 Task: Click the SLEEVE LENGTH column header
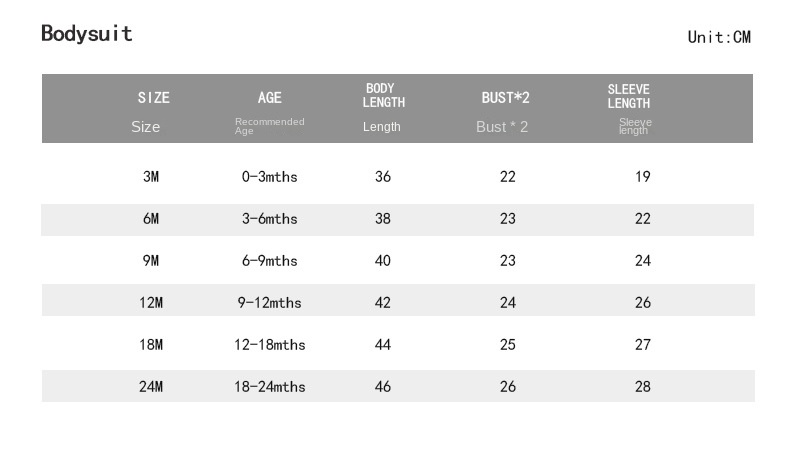pos(628,96)
